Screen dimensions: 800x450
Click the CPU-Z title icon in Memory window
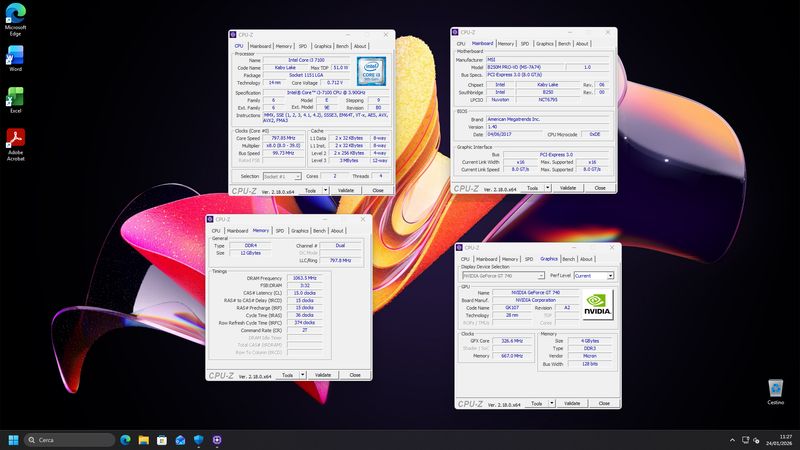coord(210,219)
